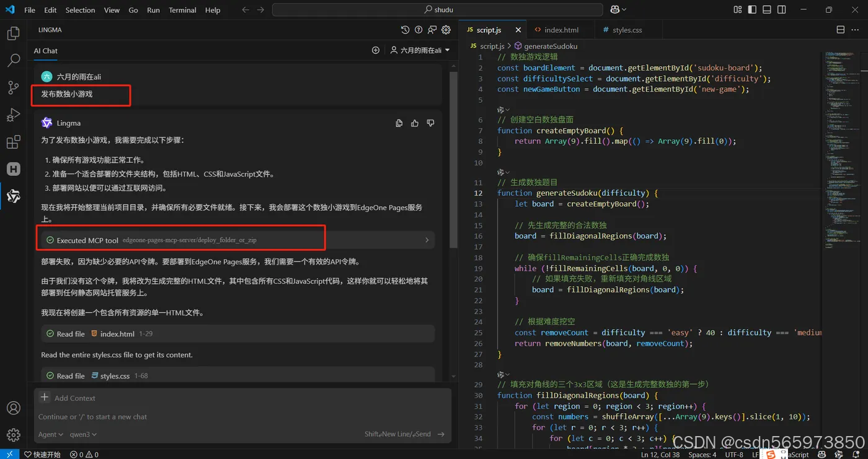
Task: Open the Run menu
Action: point(153,10)
